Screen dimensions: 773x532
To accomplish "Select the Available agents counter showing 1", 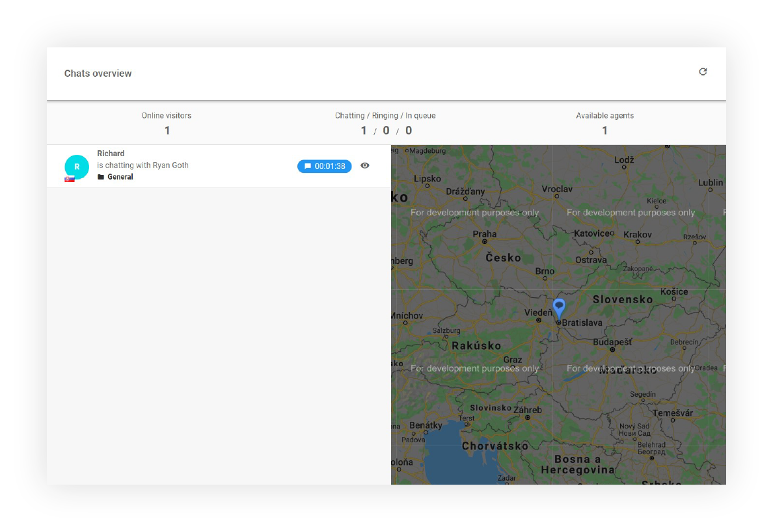I will click(604, 130).
